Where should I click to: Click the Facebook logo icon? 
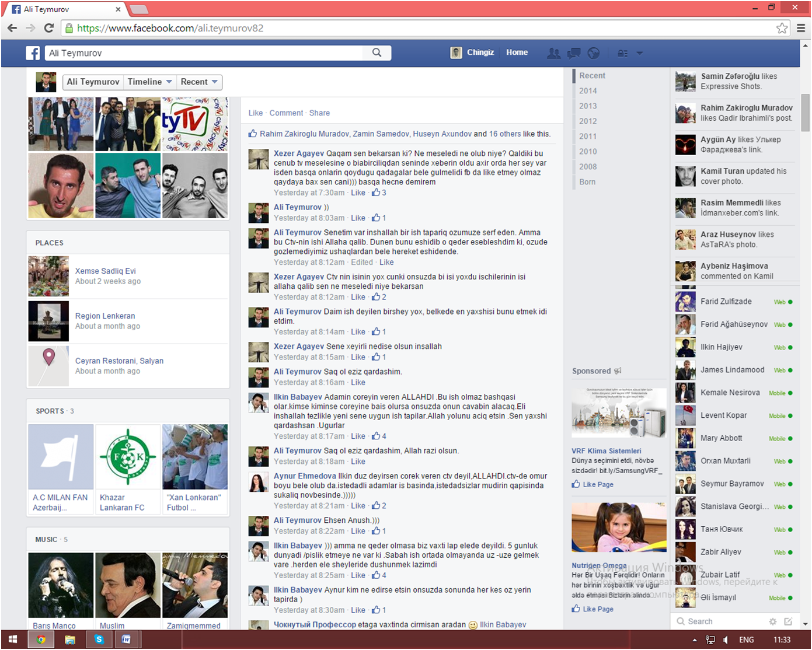tap(33, 53)
